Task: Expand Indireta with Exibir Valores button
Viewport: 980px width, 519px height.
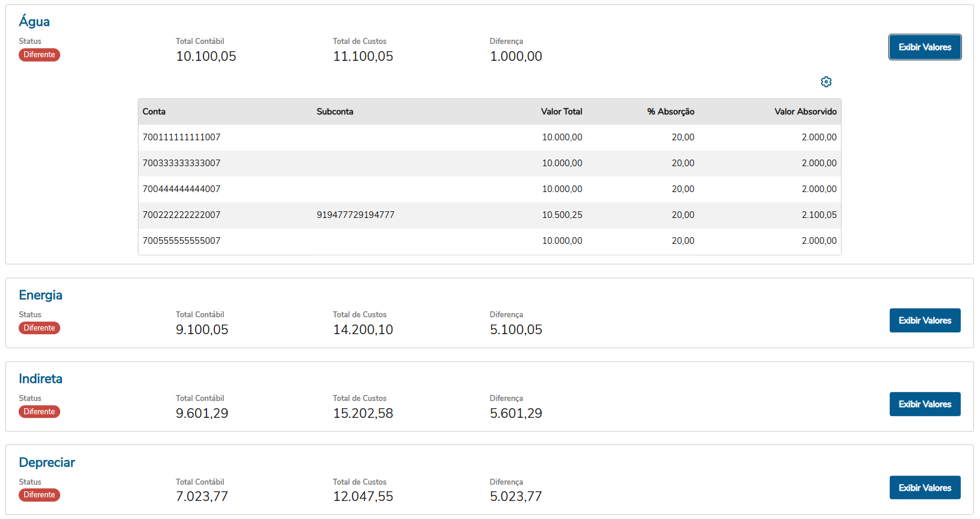Action: pos(925,404)
